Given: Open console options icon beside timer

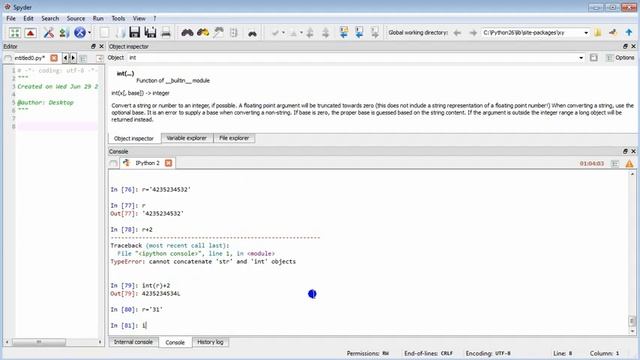Looking at the screenshot, I should click(x=615, y=164).
